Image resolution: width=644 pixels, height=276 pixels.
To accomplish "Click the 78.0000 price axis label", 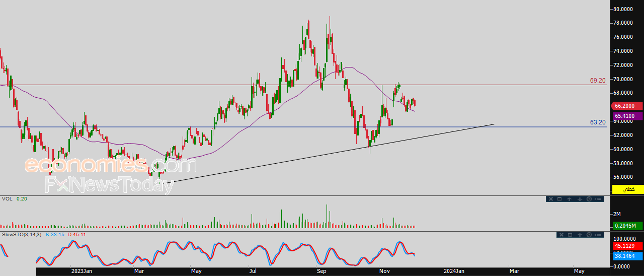I will point(622,23).
